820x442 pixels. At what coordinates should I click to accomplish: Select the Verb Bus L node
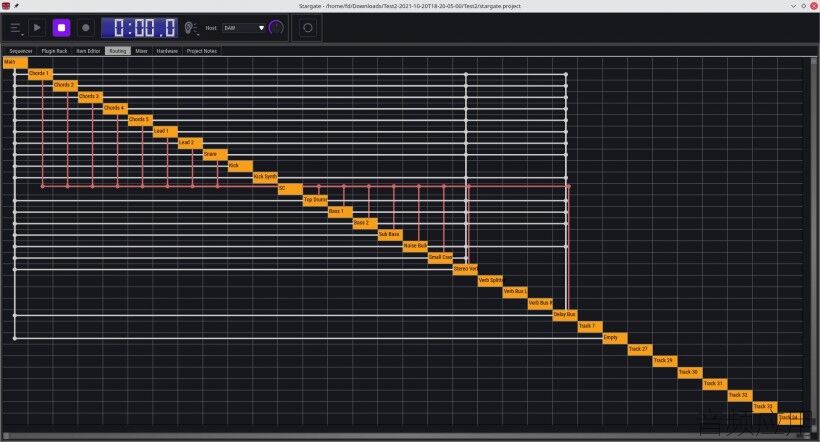pos(515,292)
